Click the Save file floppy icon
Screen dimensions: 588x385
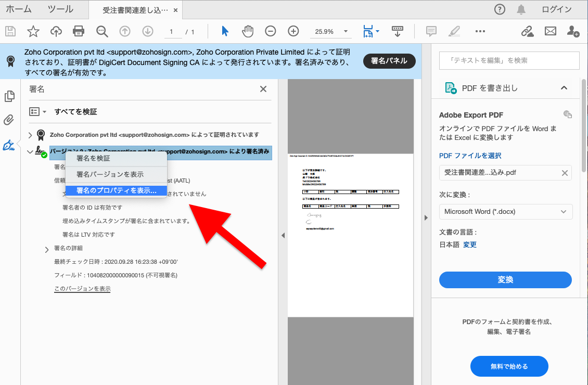click(x=10, y=31)
